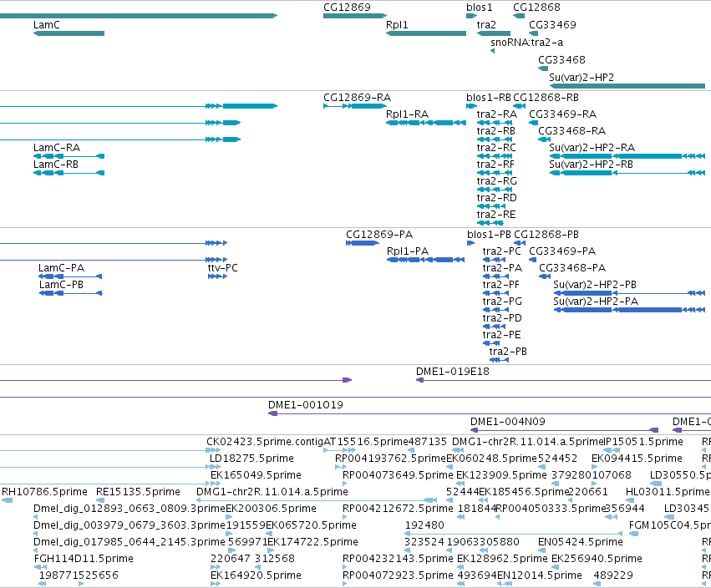Click the Su(var)2-HP2 gene bar

tap(627, 86)
